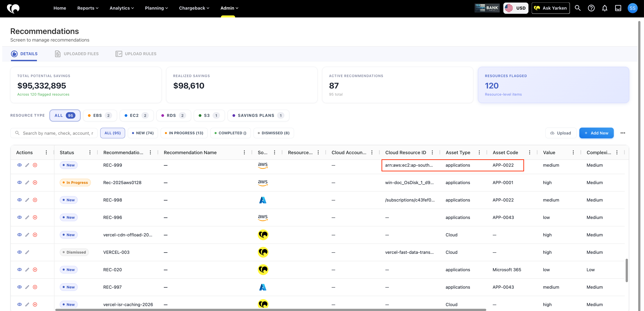
Task: View REC-998 details with the eye icon
Action: 19,200
